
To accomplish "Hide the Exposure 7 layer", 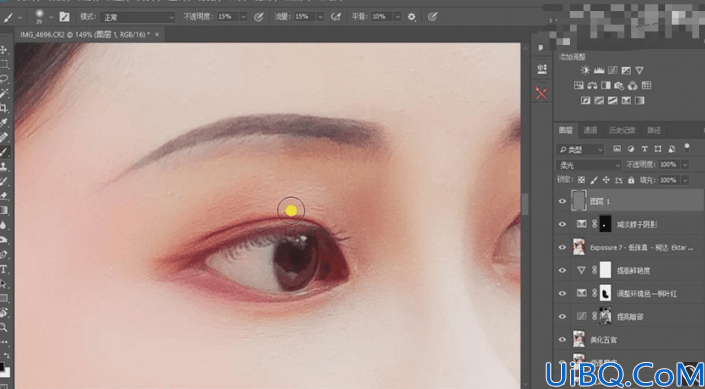I will (x=562, y=247).
